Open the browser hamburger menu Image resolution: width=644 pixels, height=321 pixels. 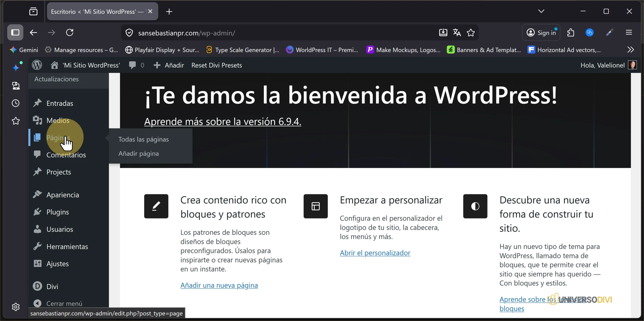pyautogui.click(x=629, y=32)
